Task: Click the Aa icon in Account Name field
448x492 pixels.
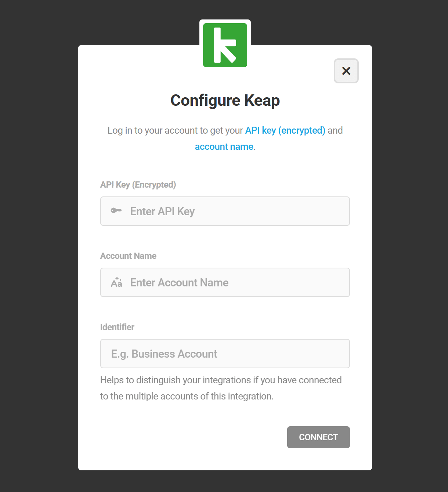Action: tap(116, 282)
